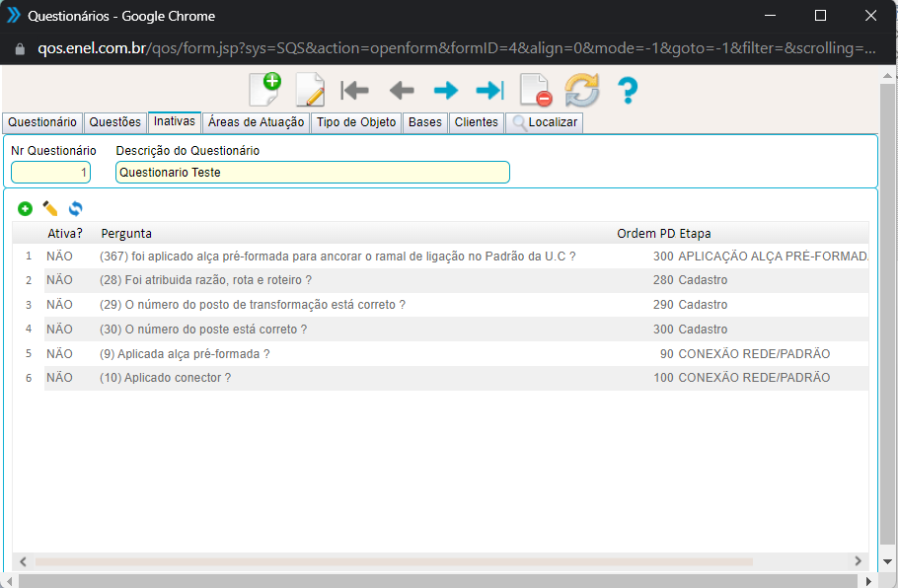Click the Descrição do Questionário field
This screenshot has height=588, width=898.
pyautogui.click(x=312, y=173)
